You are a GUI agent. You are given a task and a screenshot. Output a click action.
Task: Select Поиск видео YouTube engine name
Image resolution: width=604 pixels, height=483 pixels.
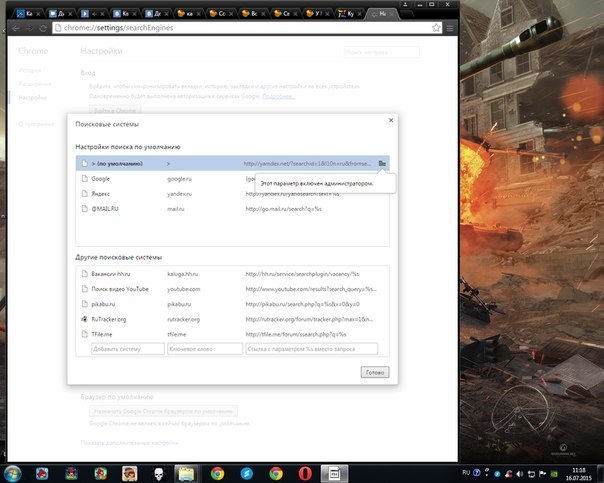pos(120,289)
